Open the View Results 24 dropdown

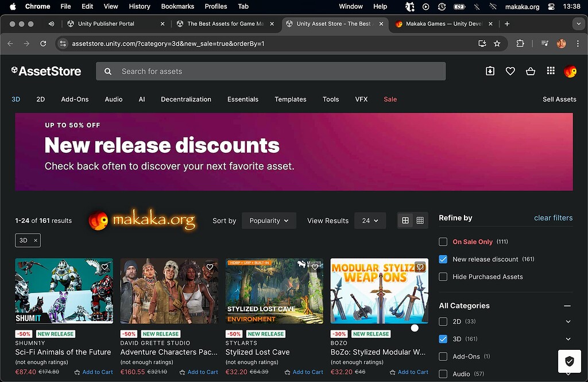click(x=370, y=221)
